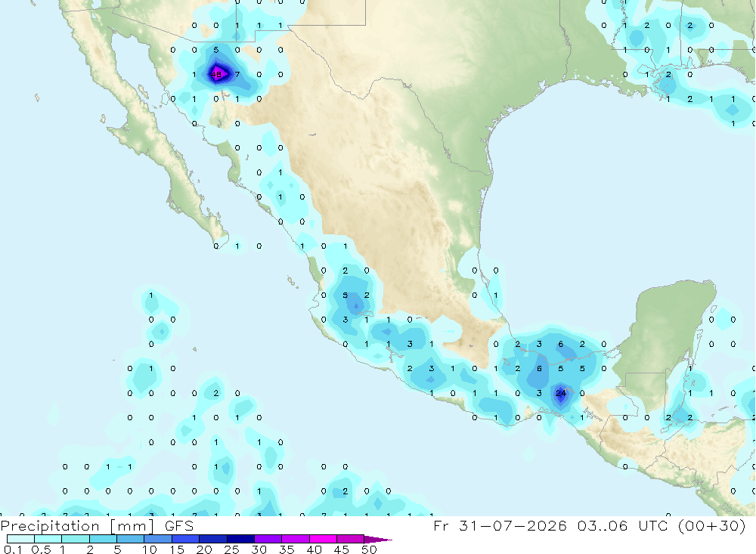The width and height of the screenshot is (756, 554).
Task: Click the legend tick label "50"
Action: [x=370, y=549]
